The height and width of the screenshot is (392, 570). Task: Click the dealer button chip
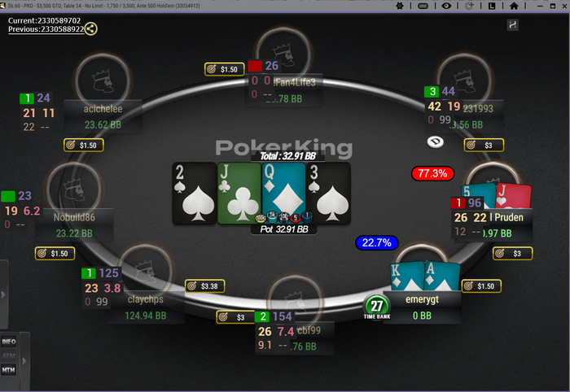(x=435, y=142)
